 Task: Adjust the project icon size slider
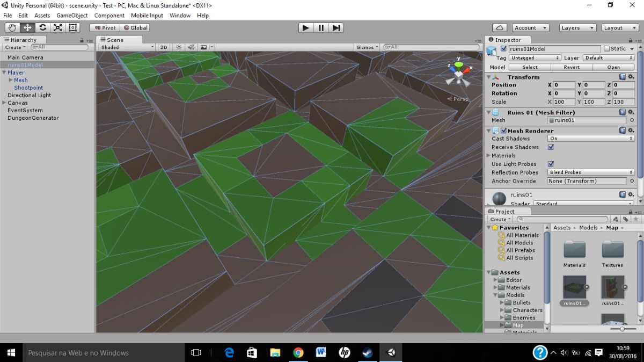pos(621,329)
